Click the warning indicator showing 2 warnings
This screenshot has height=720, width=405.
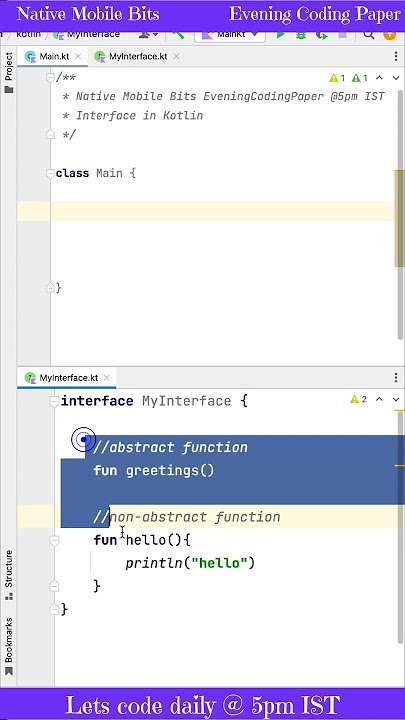click(359, 399)
